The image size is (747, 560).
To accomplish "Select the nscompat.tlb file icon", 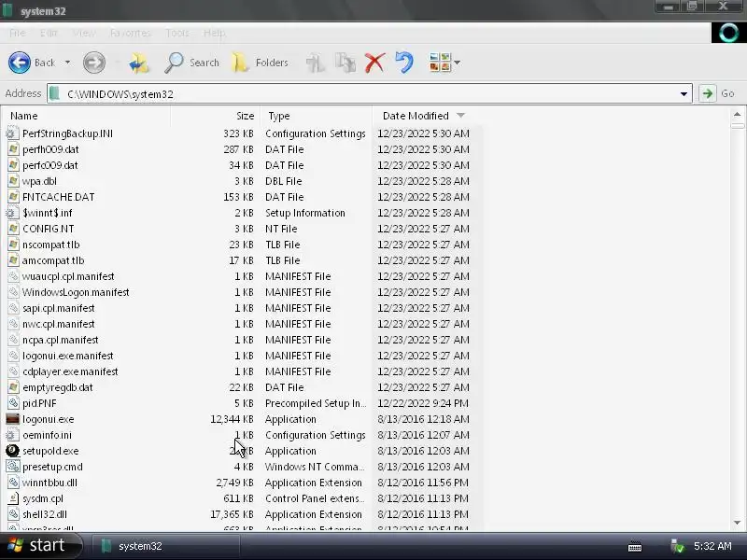I will 13,245.
